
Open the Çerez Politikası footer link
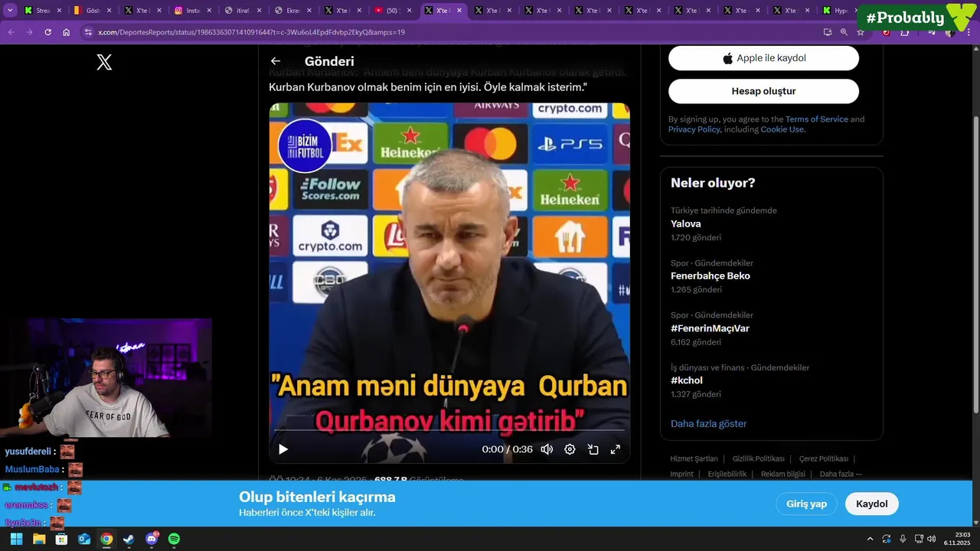coord(823,459)
